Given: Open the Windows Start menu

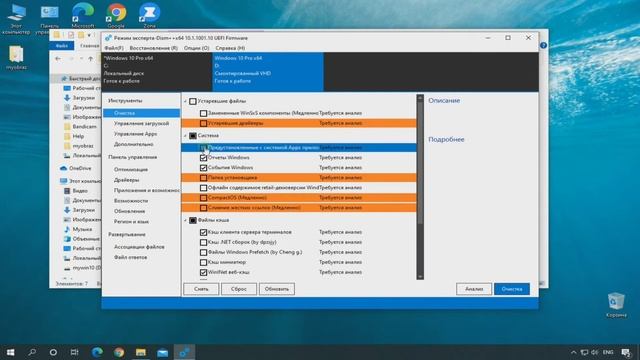Looking at the screenshot, I should tap(11, 352).
